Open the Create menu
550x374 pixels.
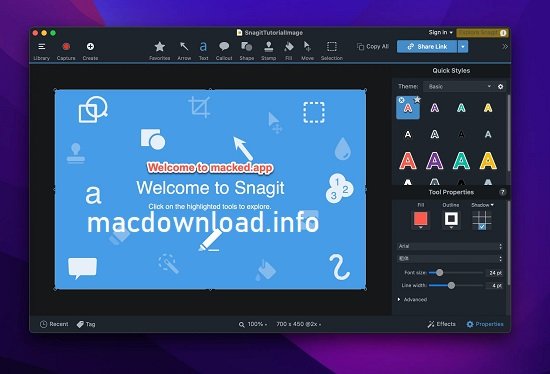90,51
